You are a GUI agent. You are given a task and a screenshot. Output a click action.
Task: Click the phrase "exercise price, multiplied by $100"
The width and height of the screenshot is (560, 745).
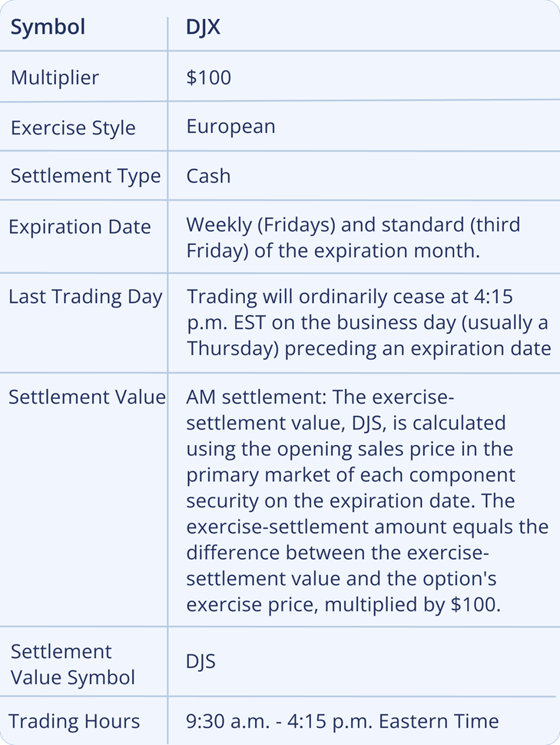tap(343, 604)
